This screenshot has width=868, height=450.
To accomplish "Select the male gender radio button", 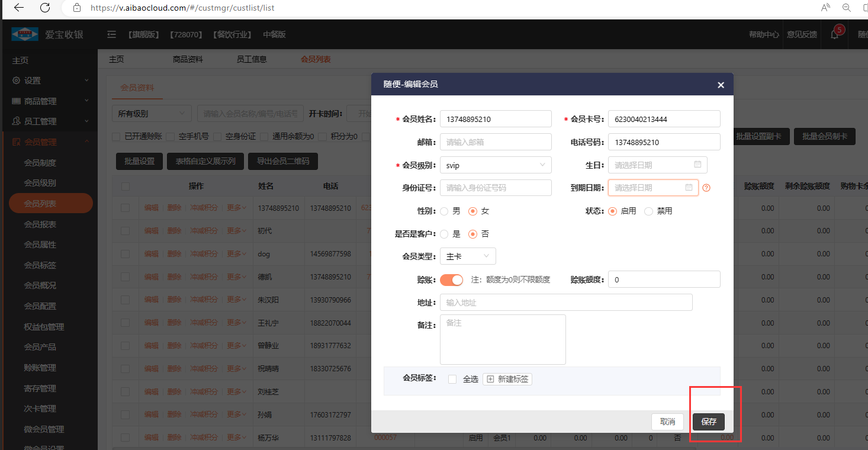I will coord(445,211).
